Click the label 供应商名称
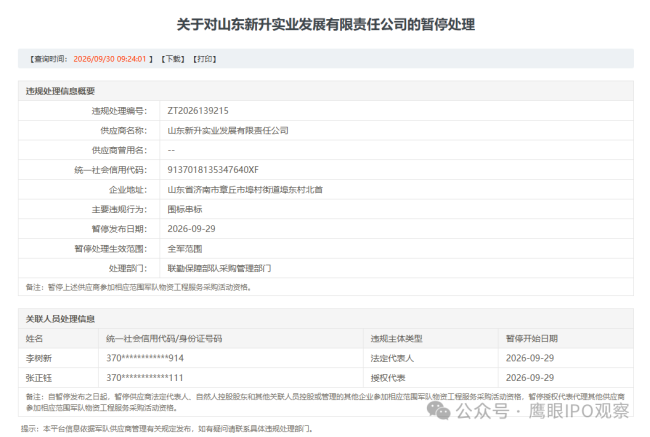The image size is (650, 437). (124, 131)
